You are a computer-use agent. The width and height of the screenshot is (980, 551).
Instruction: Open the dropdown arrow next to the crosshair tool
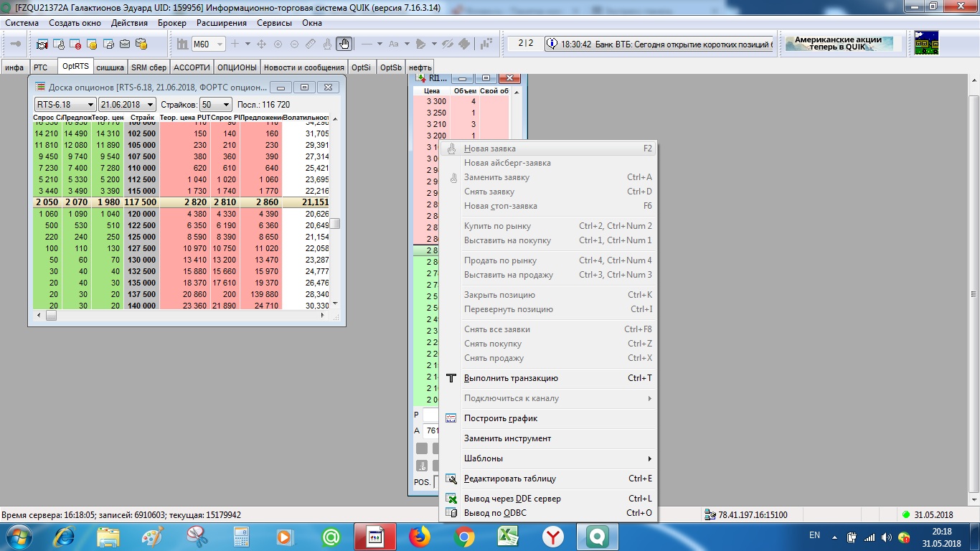tap(248, 44)
